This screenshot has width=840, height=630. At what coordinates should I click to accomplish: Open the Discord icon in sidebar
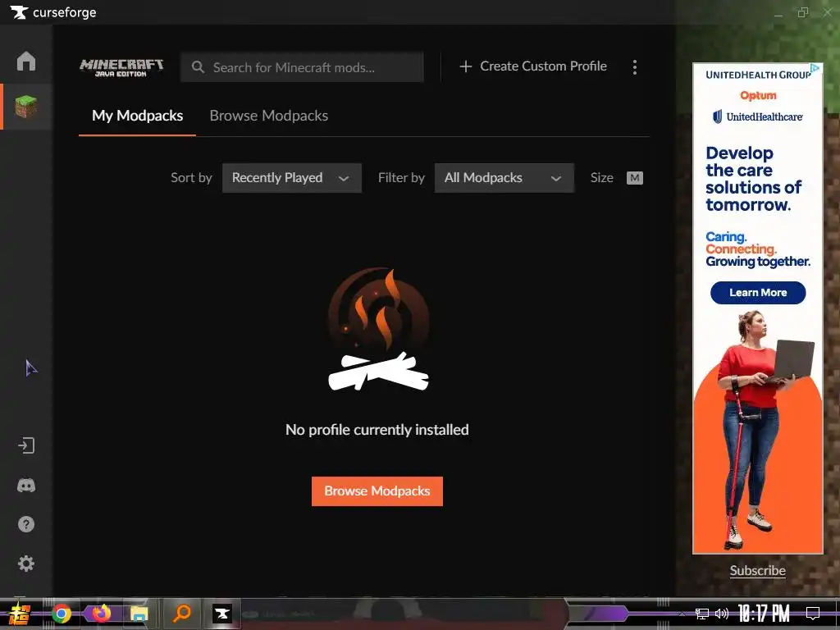click(25, 486)
